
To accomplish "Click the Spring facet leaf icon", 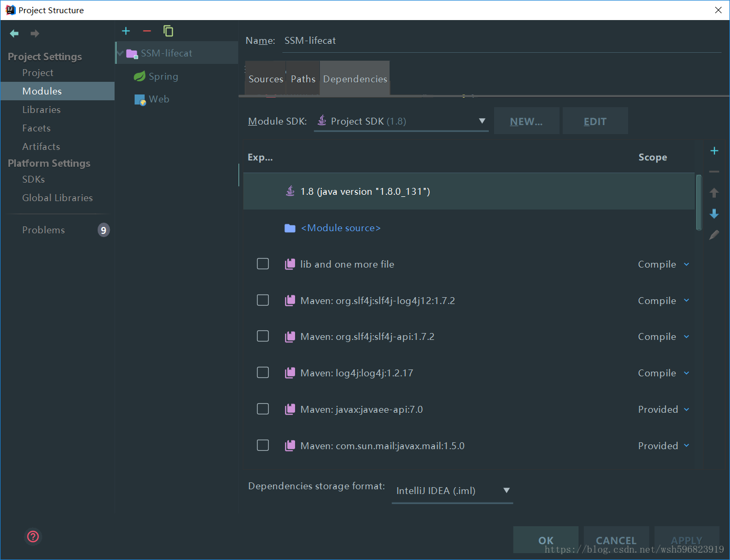I will [139, 77].
